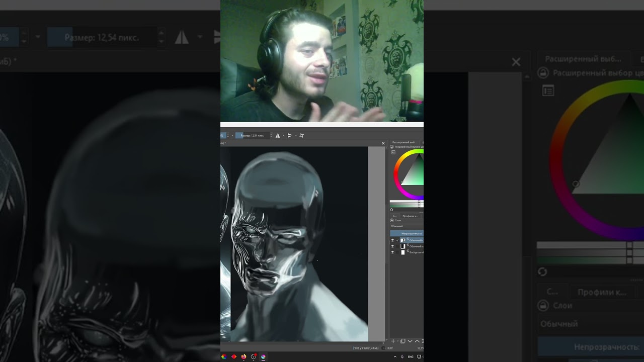This screenshot has height=362, width=644.
Task: Switch to Krita on the taskbar
Action: (263, 357)
